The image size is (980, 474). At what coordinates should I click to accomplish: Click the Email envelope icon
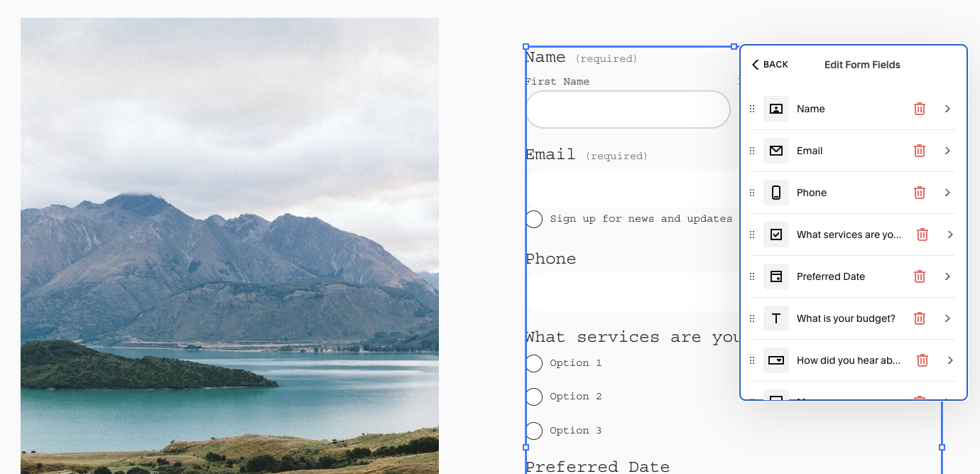776,151
